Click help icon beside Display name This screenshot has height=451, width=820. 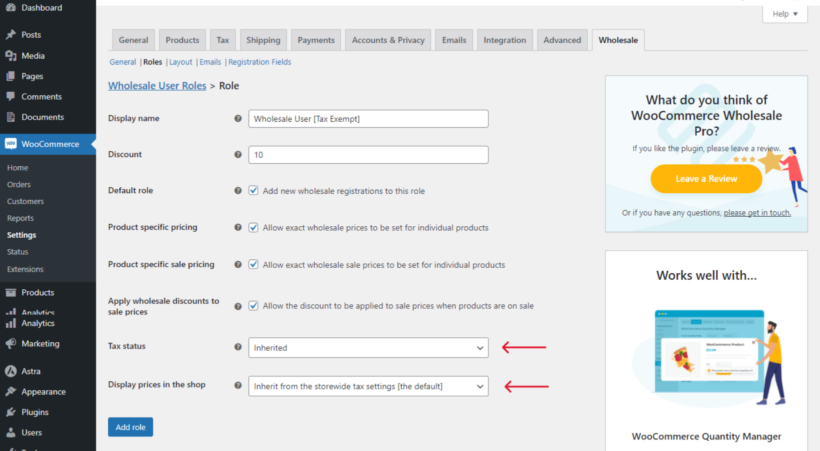point(238,118)
